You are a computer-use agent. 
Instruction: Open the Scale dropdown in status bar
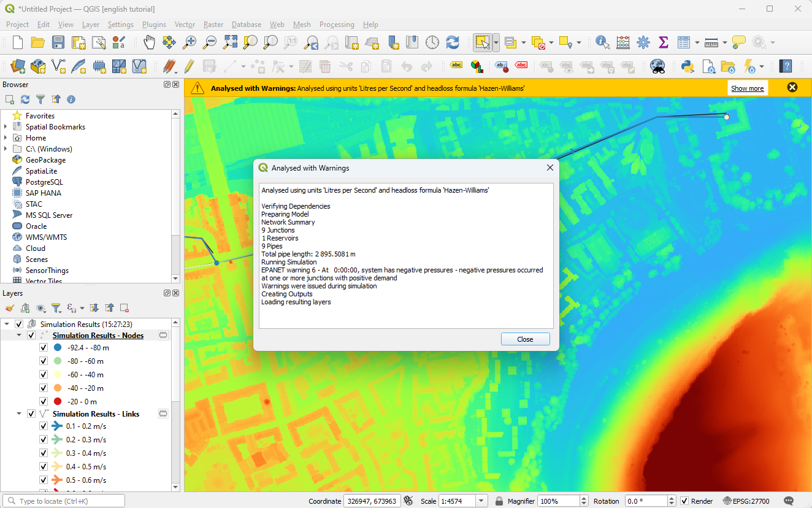click(481, 501)
